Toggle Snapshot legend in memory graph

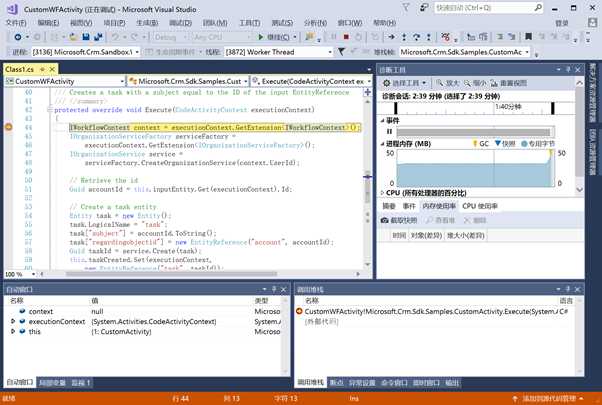(x=505, y=144)
